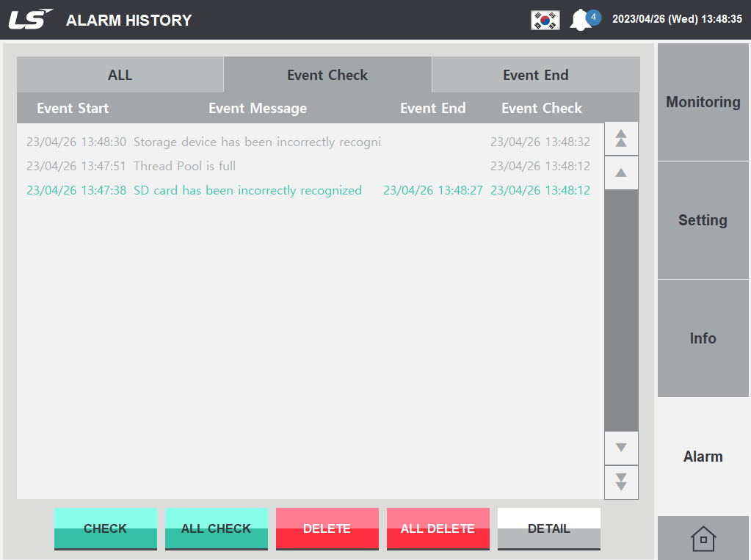Screen dimensions: 751x560
Task: Jump to bottom with double down arrow
Action: [620, 482]
